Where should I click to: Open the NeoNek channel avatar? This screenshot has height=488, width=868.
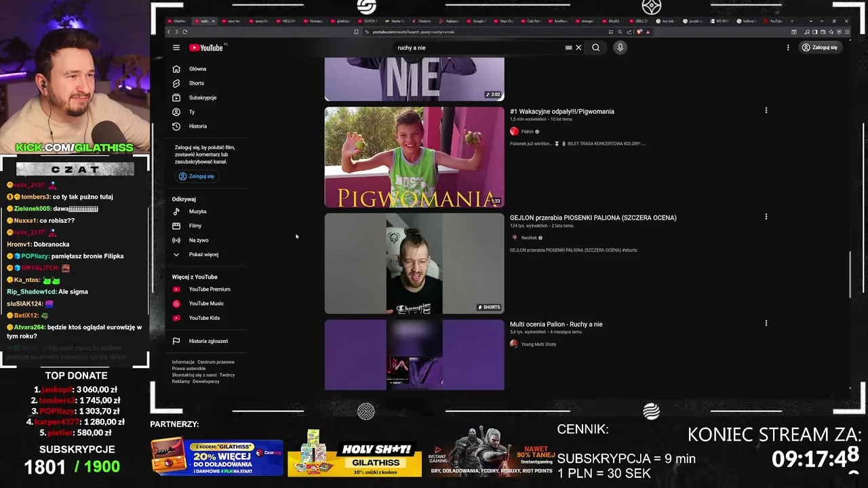tap(514, 238)
